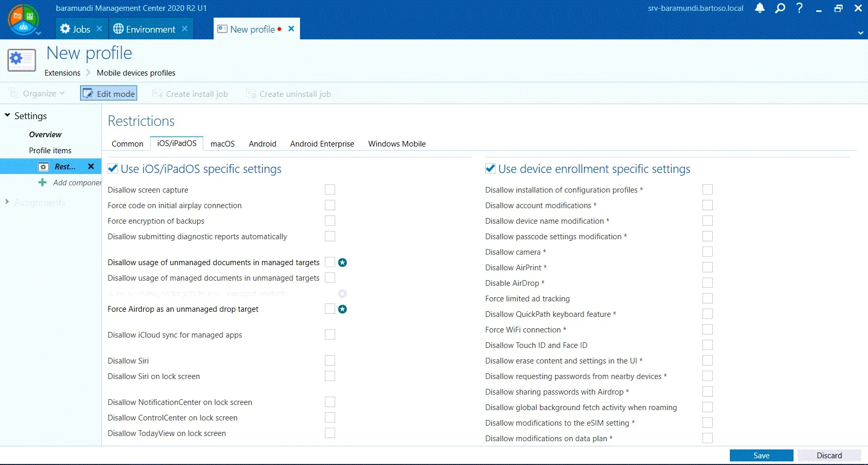The image size is (868, 465).
Task: Open help via the question mark icon
Action: pos(799,8)
